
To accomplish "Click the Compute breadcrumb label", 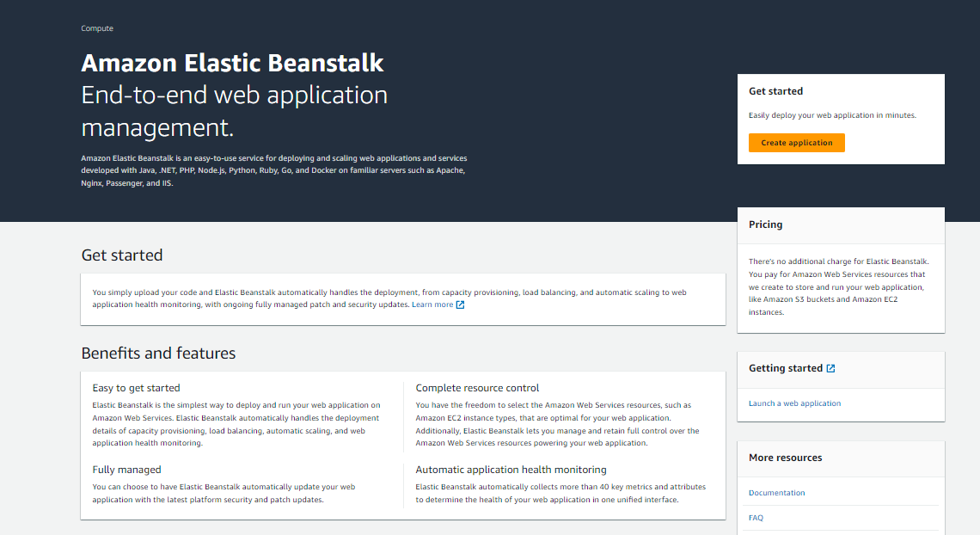I will coord(97,28).
